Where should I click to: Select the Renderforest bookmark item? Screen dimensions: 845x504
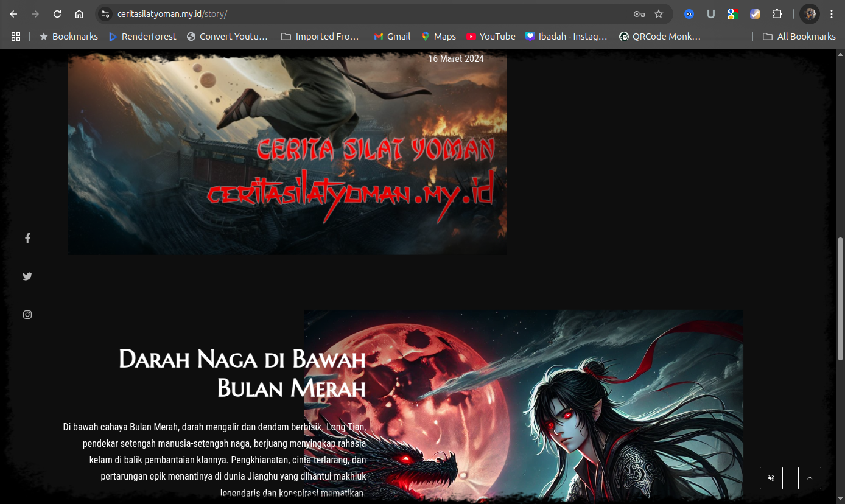click(x=142, y=36)
